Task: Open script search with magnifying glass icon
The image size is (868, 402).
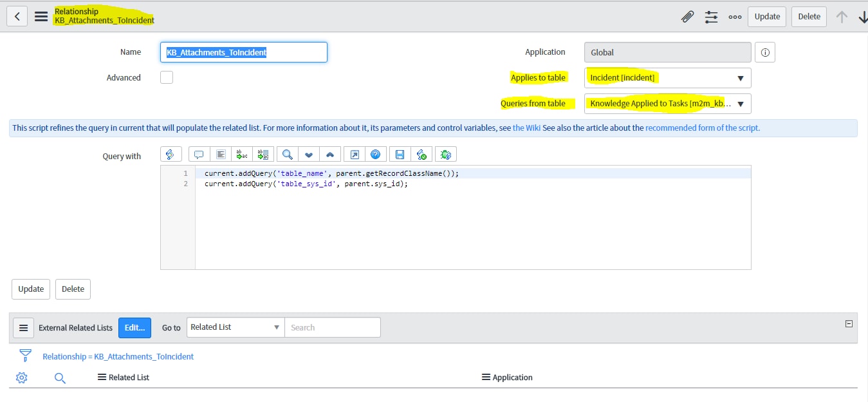Action: tap(288, 155)
